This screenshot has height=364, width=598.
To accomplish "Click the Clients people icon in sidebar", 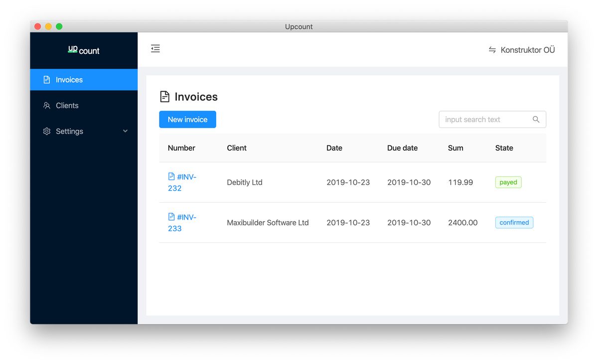I will coord(47,106).
